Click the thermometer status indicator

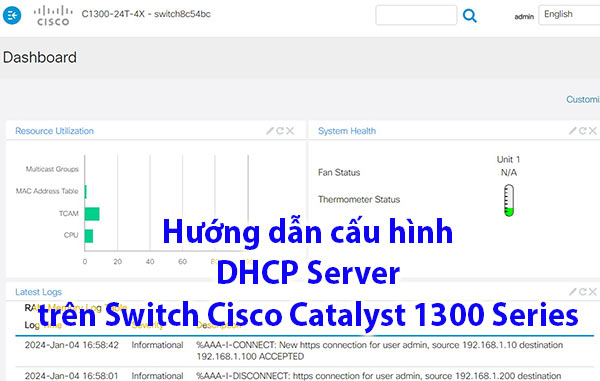(x=509, y=200)
